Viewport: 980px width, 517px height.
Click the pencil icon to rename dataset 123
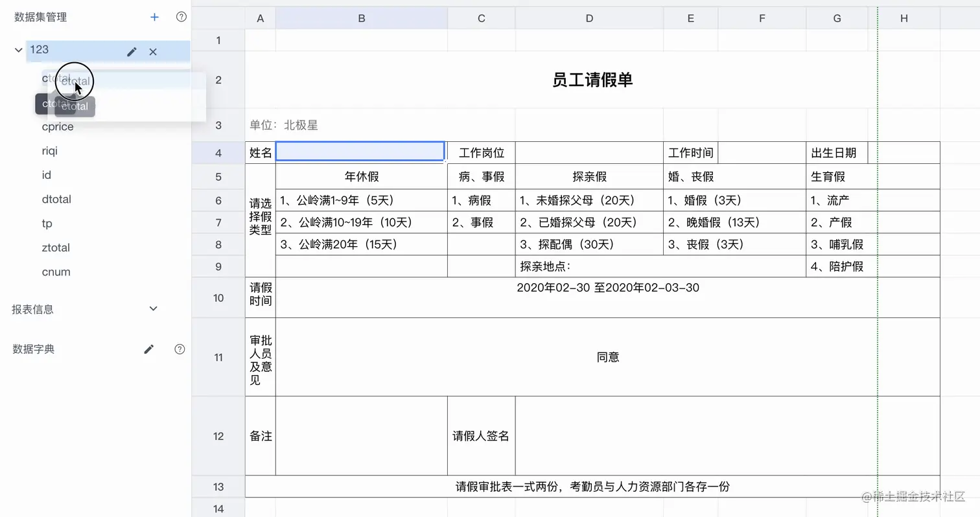[x=132, y=51]
